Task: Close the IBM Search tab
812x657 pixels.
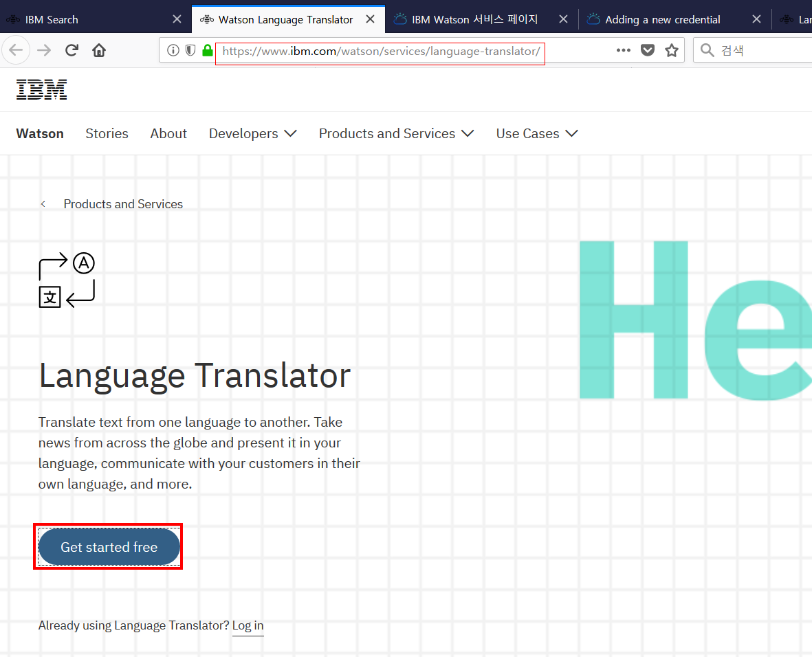Action: tap(177, 19)
